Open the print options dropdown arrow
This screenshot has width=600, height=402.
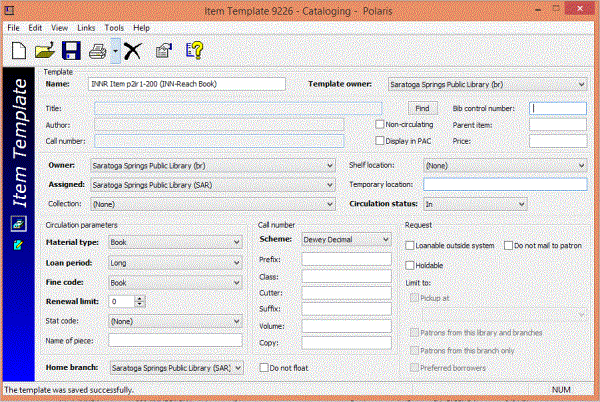pyautogui.click(x=115, y=49)
